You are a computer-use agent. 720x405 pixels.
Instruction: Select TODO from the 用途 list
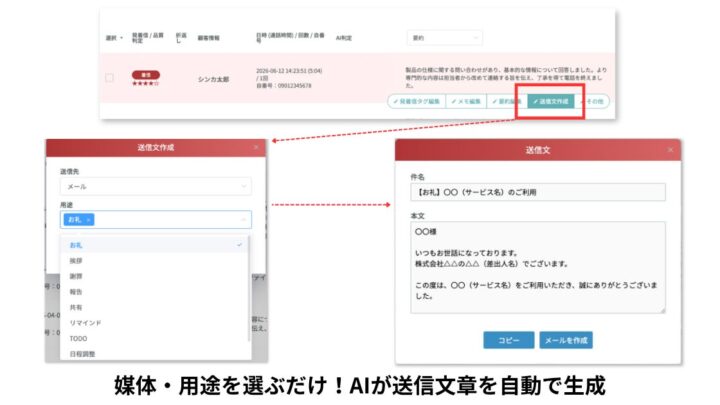(x=155, y=339)
